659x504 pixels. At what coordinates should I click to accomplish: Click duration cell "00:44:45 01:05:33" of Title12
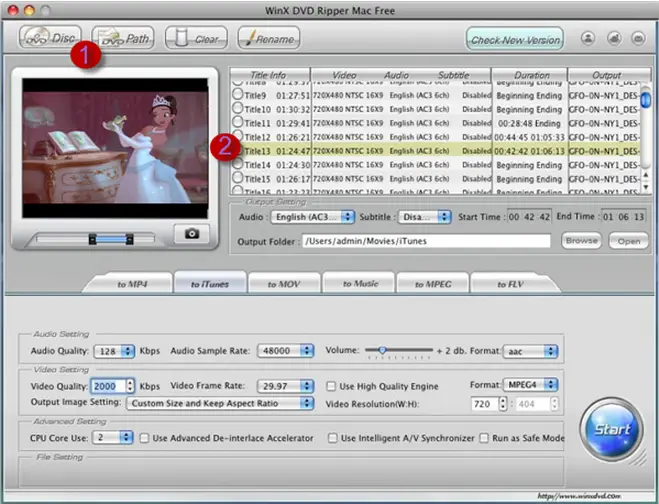529,137
